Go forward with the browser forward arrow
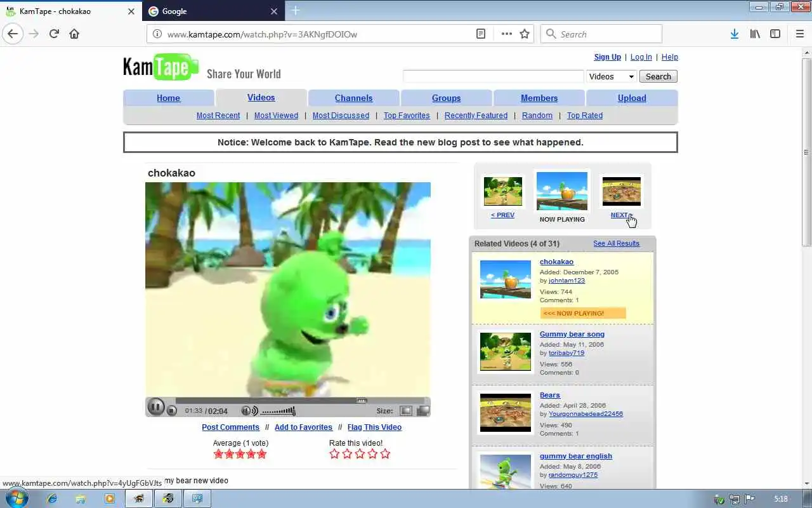812x508 pixels. 34,34
